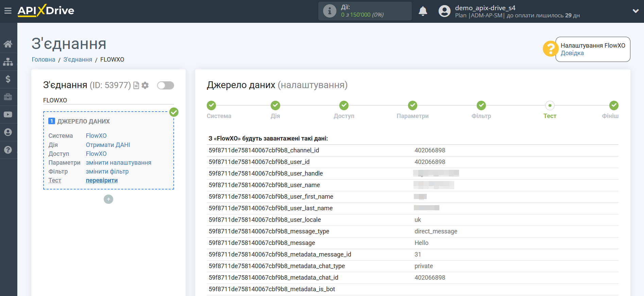Click the user_handle field name
Screen dimensions: 644x296
pos(266,174)
